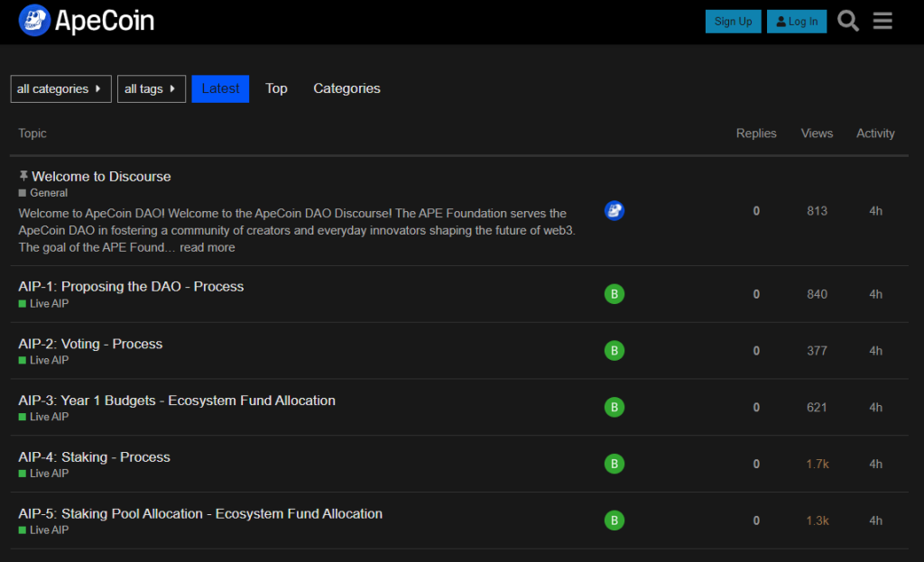Open the Welcome to Discourse topic

[x=101, y=176]
